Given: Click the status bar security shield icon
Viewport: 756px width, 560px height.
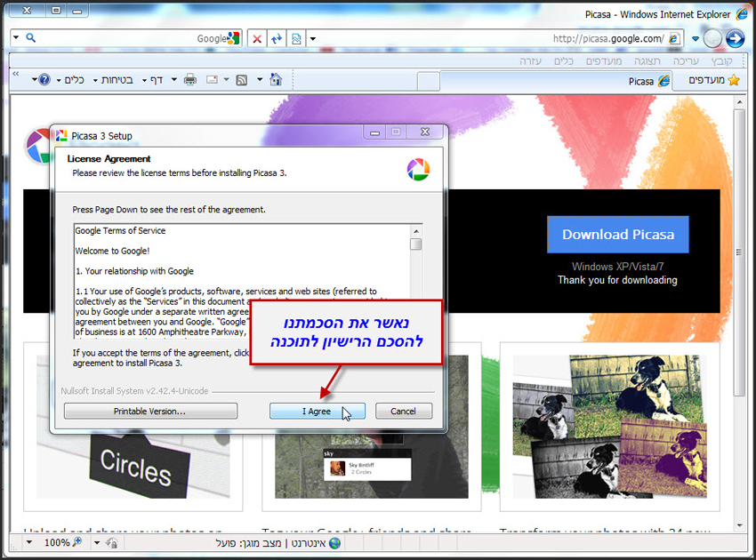Looking at the screenshot, I should (x=112, y=543).
